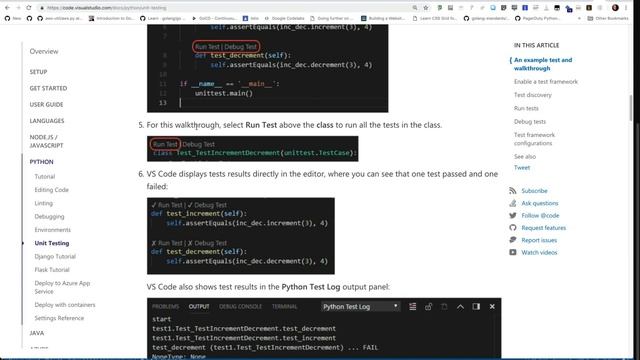Image resolution: width=640 pixels, height=360 pixels.
Task: Bookmark this page with the star icon
Action: point(426,8)
